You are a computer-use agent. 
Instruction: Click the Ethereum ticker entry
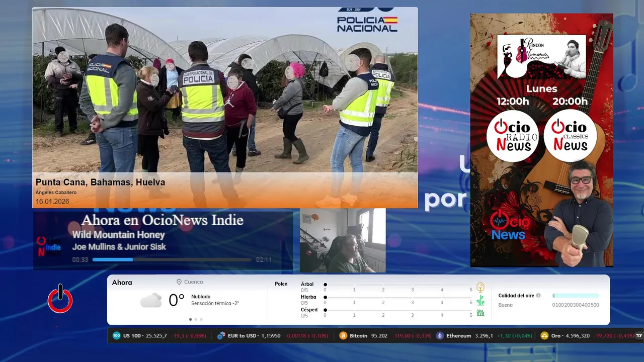coord(485,335)
